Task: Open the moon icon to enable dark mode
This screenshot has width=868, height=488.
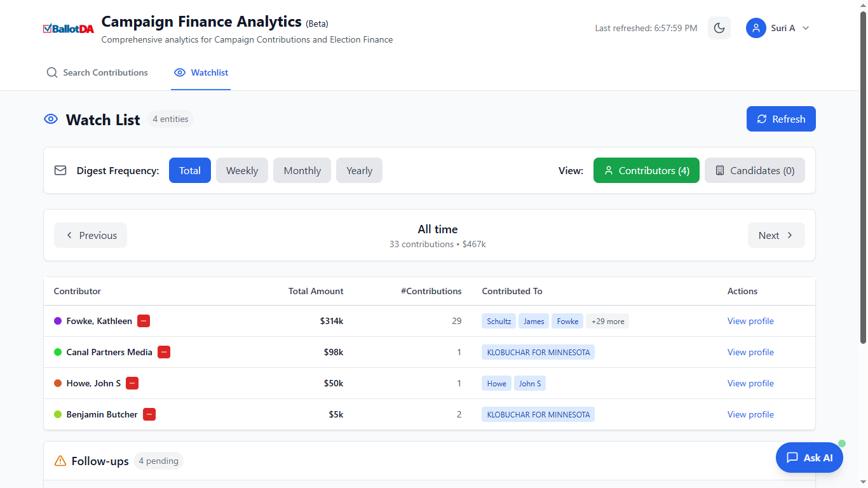Action: click(719, 28)
